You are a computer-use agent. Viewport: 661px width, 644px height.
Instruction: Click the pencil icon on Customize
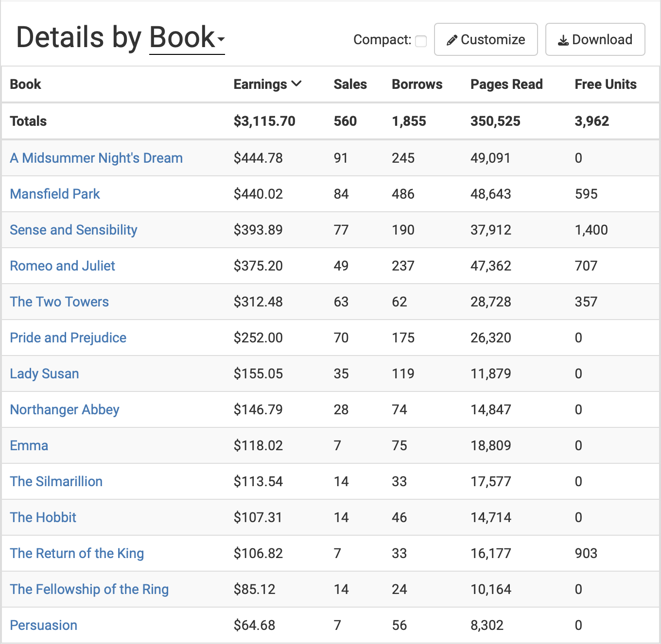point(452,40)
